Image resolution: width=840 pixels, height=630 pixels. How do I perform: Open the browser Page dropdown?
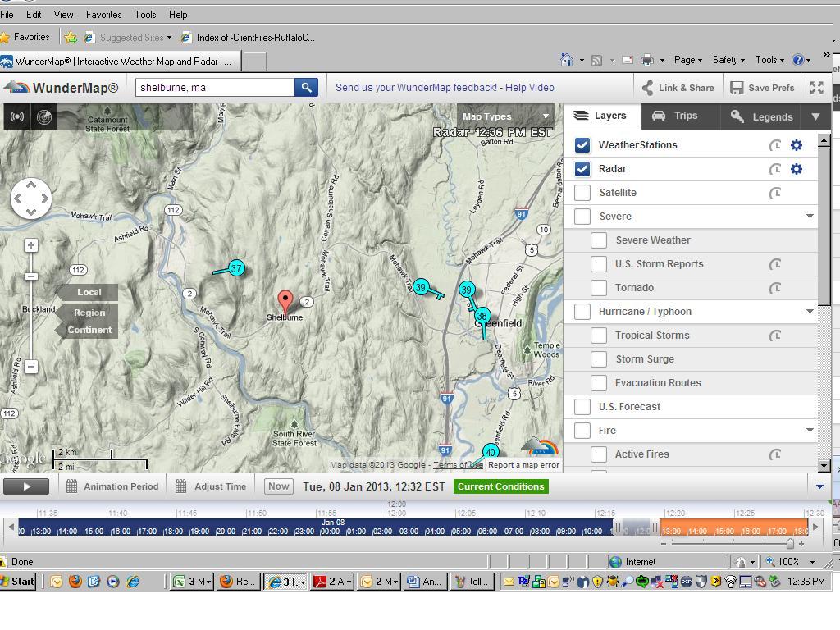[688, 60]
